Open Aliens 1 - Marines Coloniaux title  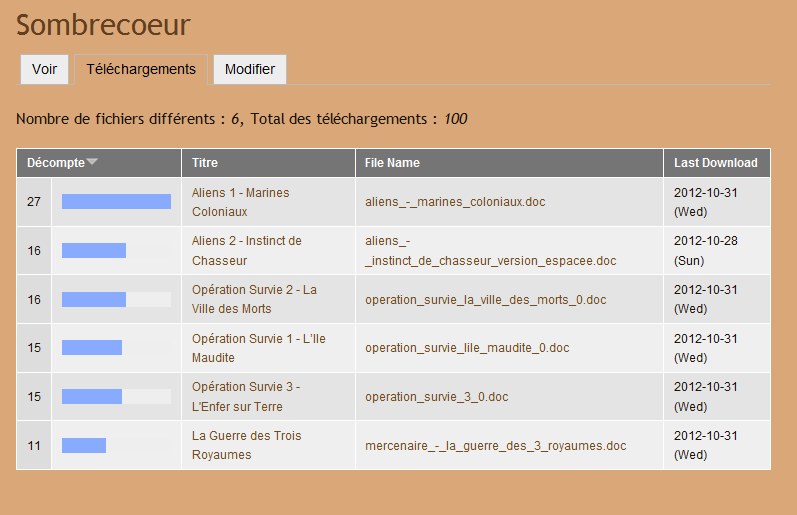coord(240,201)
